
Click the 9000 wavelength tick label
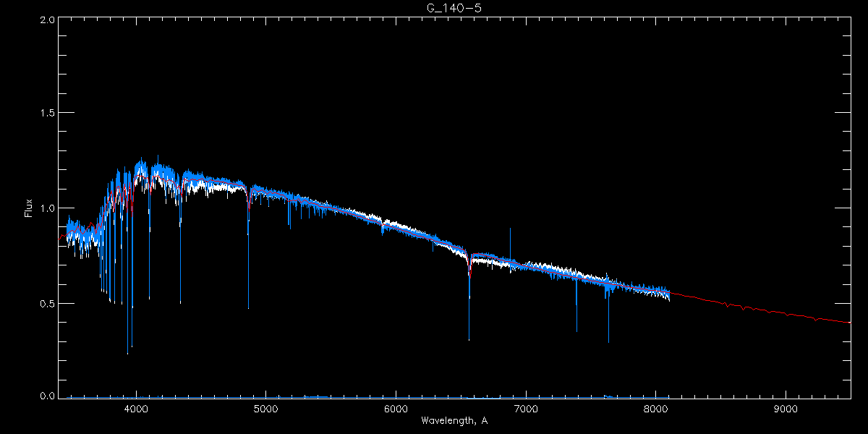tap(786, 409)
